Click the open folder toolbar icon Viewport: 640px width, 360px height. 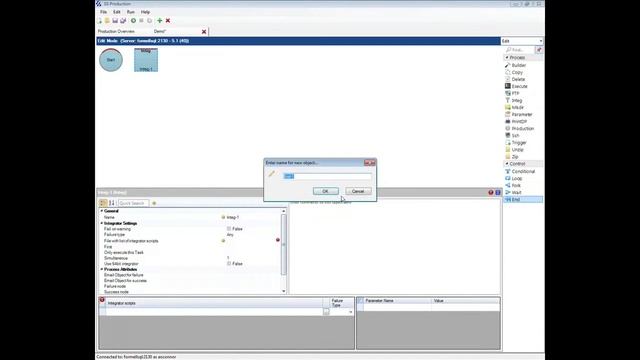coord(107,20)
